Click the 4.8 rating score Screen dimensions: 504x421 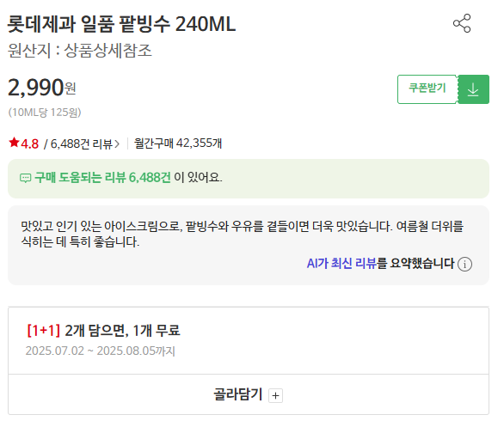(30, 143)
